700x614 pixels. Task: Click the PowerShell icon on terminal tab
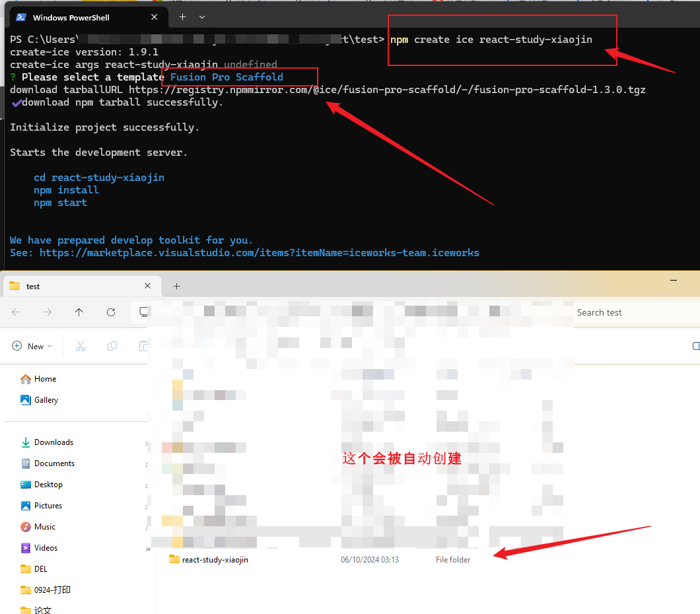(21, 17)
